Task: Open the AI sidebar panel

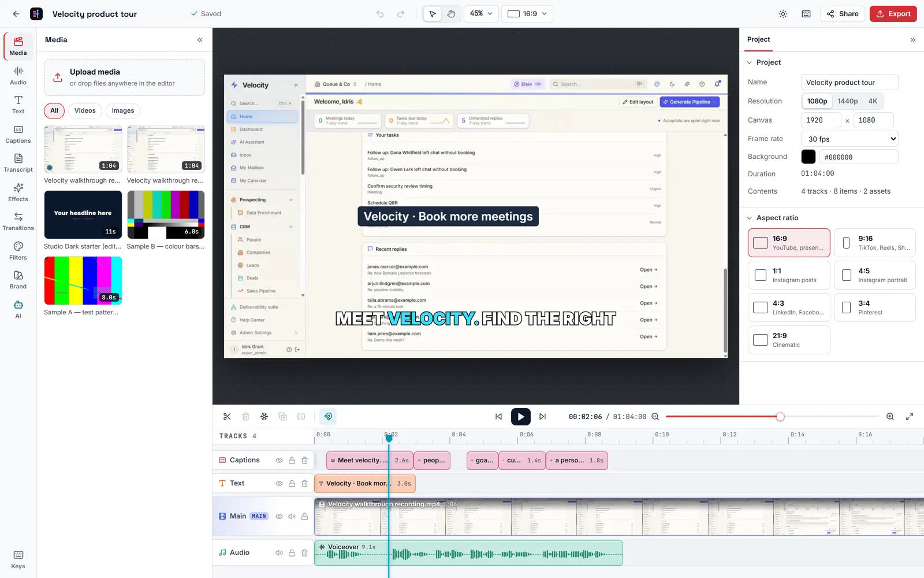Action: point(18,309)
